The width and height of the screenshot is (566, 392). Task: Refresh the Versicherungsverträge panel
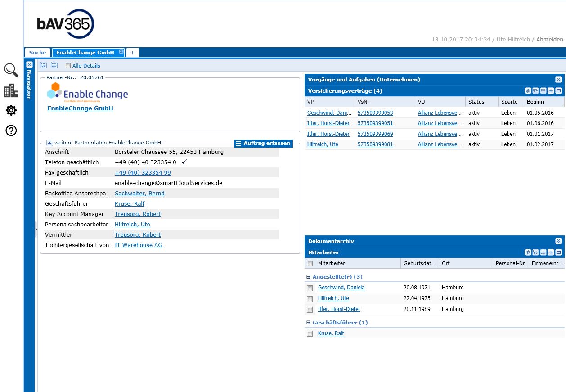point(528,91)
